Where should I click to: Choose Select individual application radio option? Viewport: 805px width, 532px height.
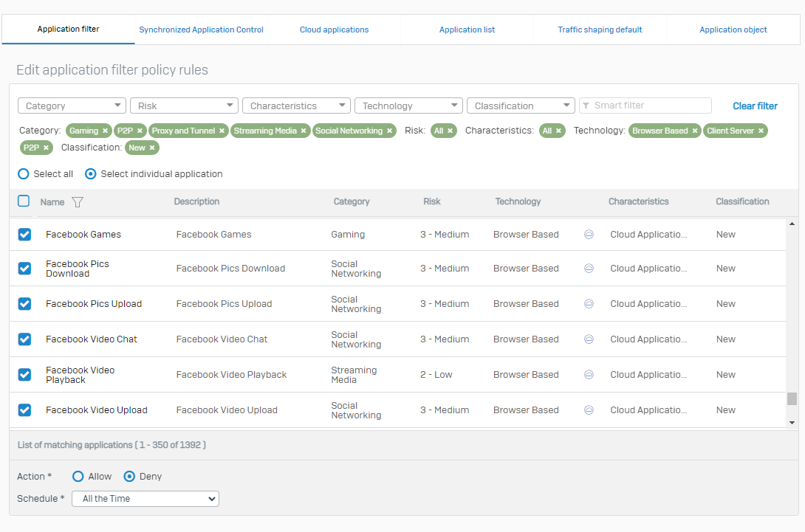pos(90,174)
